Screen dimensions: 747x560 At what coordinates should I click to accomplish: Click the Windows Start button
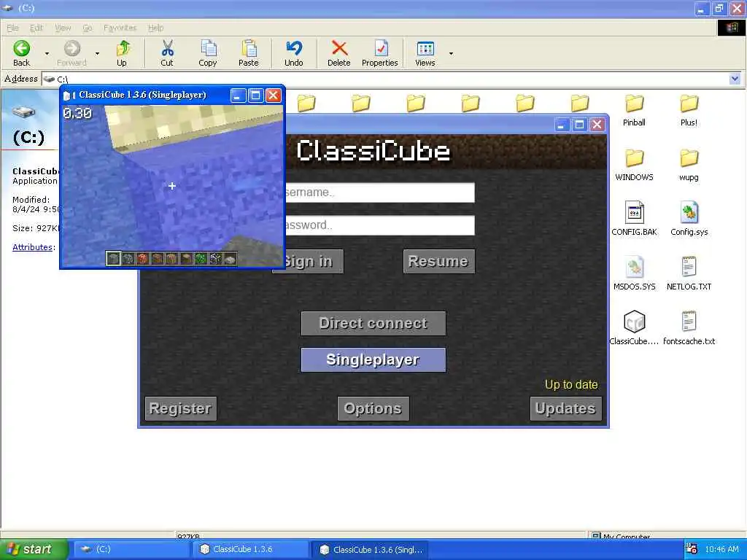34,549
